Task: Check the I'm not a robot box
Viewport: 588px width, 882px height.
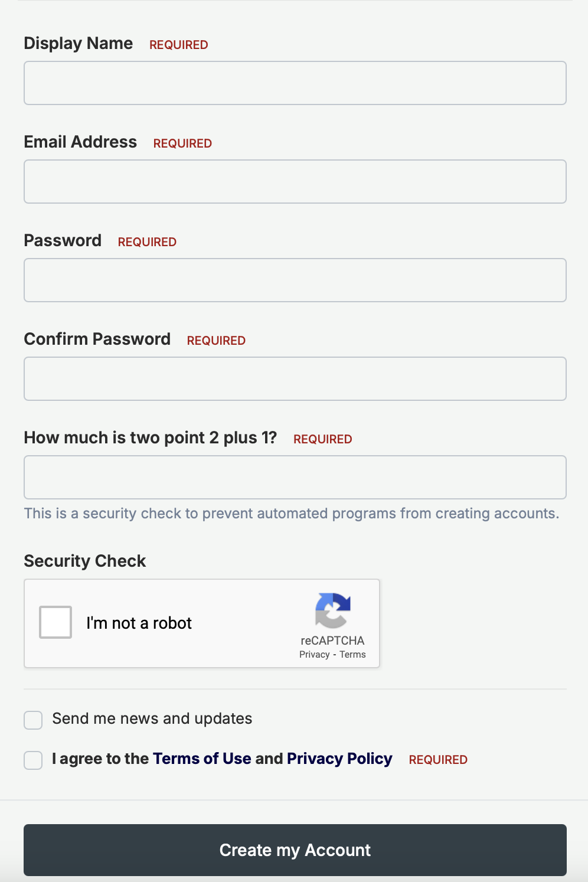Action: tap(55, 622)
